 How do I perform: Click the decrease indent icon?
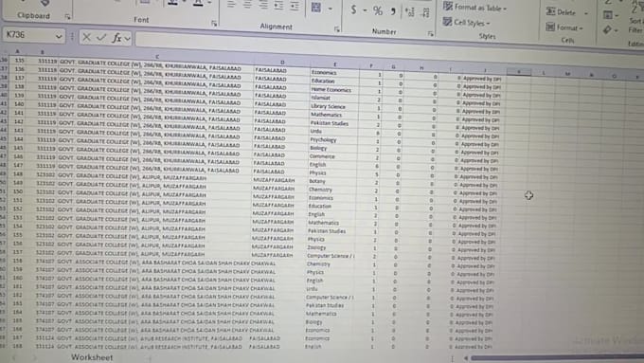point(278,6)
